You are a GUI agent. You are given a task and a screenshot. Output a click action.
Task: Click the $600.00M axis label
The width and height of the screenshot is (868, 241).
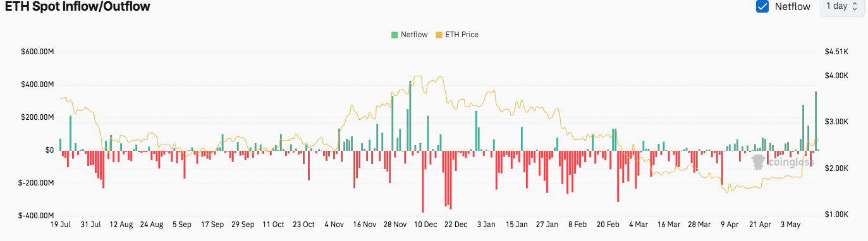[x=38, y=52]
